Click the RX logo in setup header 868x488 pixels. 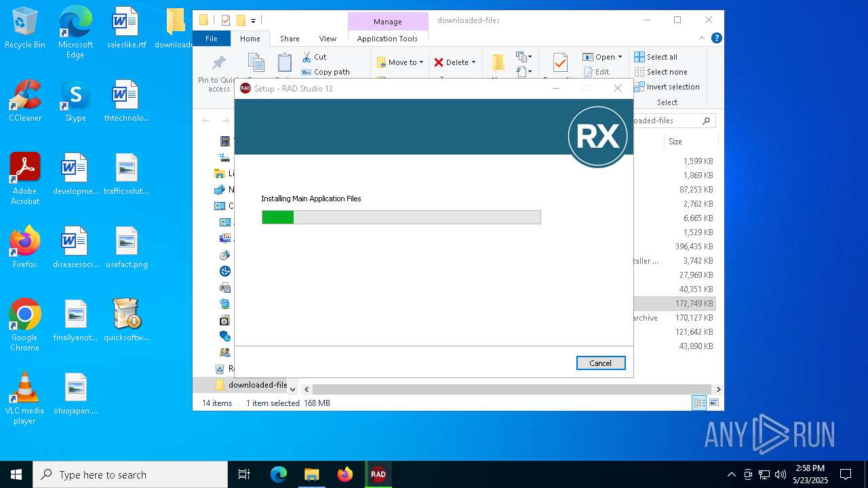pos(597,136)
